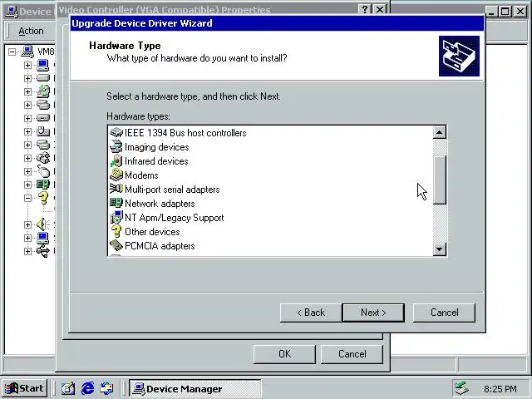Click the System devices monitor icon in tree
Screen dimensions: 532x399
[42, 238]
